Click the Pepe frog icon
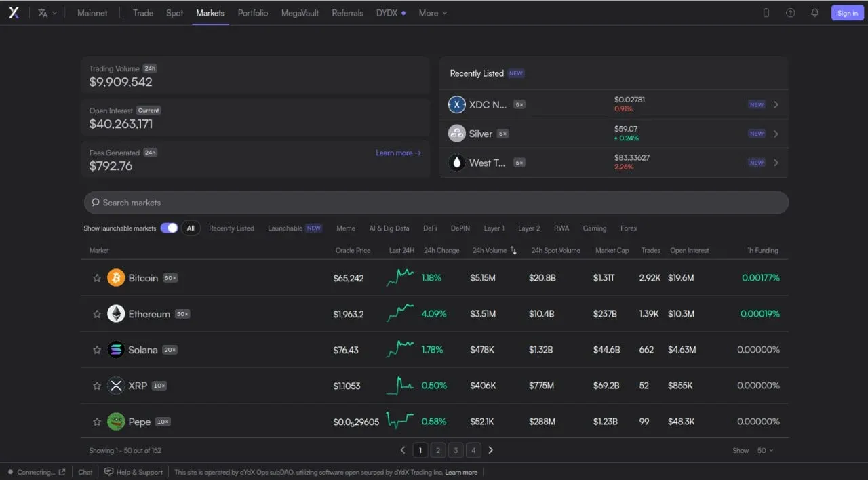The height and width of the screenshot is (480, 868). (x=116, y=422)
